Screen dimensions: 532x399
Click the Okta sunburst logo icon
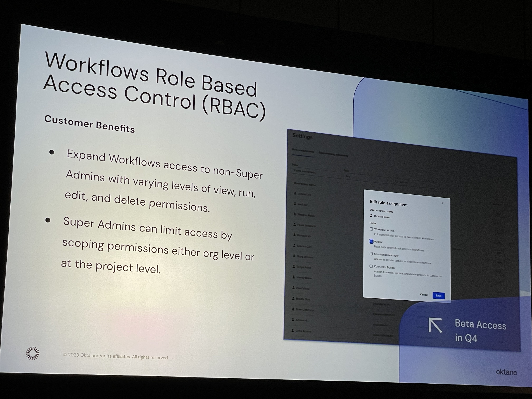(32, 353)
